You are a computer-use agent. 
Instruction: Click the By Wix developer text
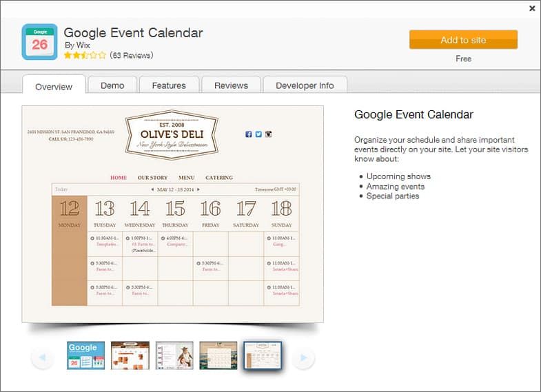coord(77,45)
